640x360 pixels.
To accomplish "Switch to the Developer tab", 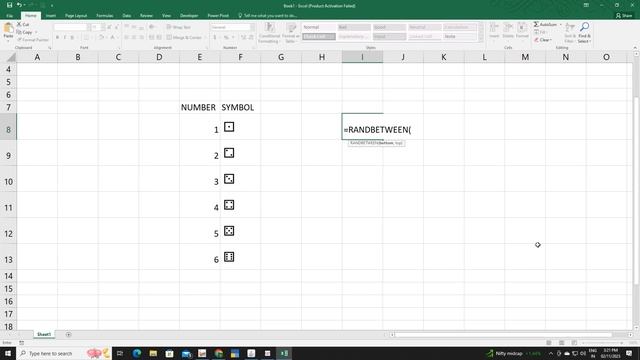I will click(189, 16).
